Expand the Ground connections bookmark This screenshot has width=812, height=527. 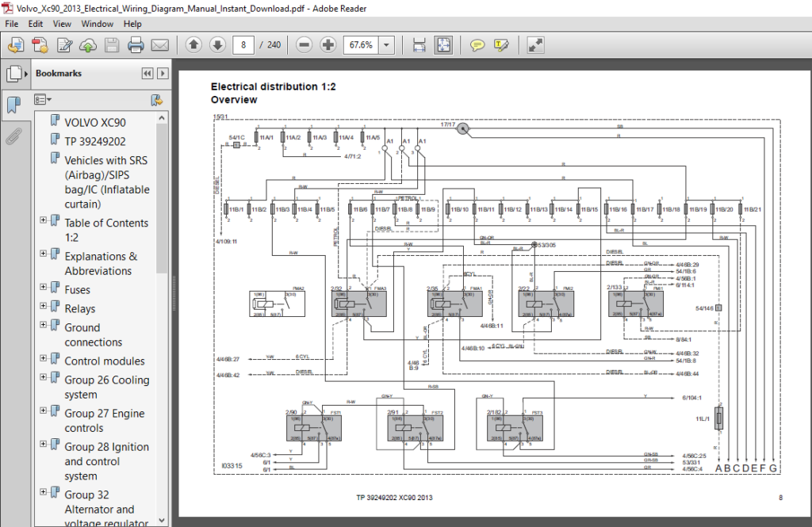tap(44, 325)
